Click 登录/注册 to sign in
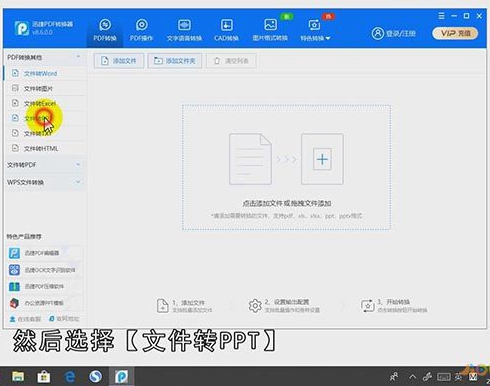Viewport: 490px width, 386px height. coord(394,33)
